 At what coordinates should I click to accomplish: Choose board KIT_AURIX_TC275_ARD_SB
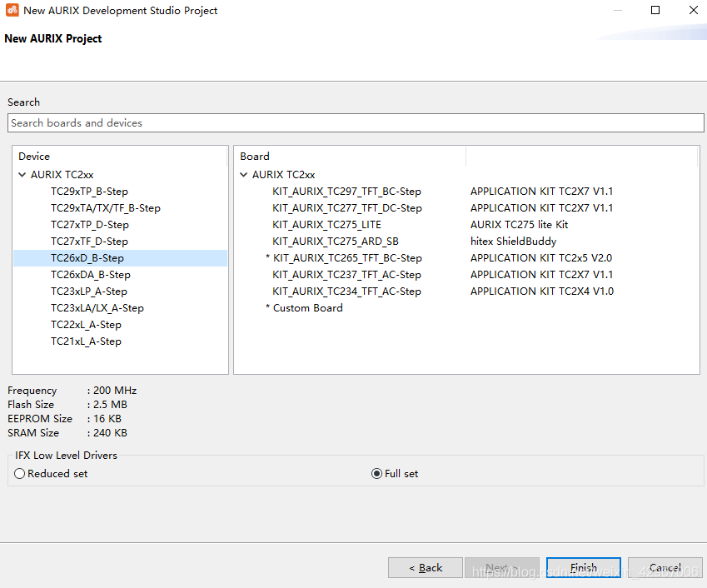(336, 242)
